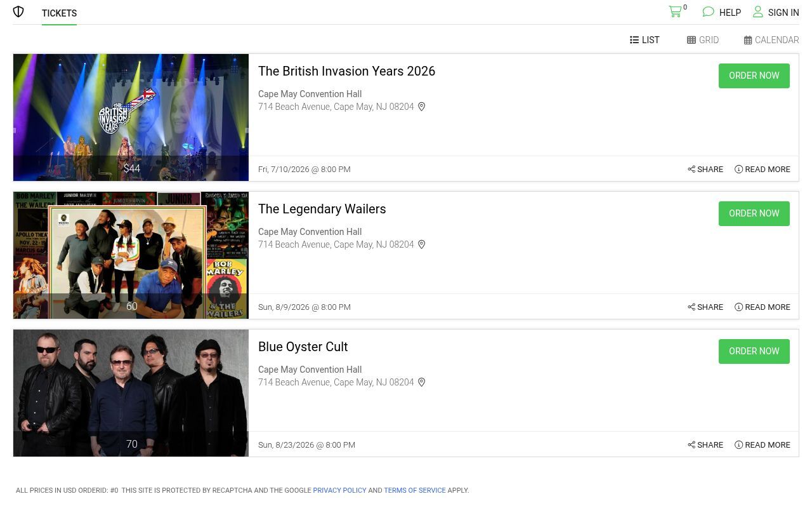Share the Blue Oyster Cult event
Viewport: 812px width, 508px height.
[x=705, y=445]
